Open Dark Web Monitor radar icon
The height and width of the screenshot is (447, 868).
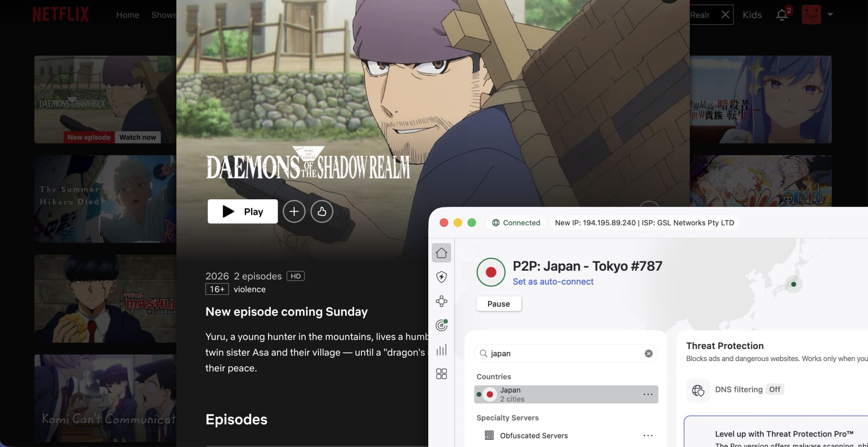442,325
